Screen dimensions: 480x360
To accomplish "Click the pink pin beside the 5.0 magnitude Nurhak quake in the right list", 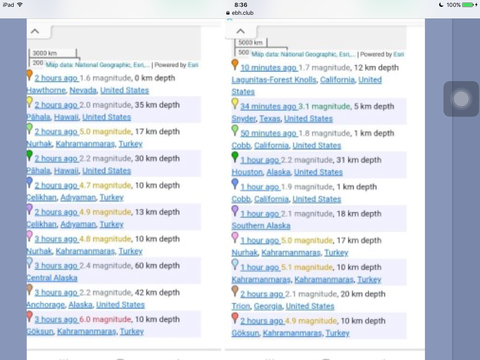I will pos(235,237).
